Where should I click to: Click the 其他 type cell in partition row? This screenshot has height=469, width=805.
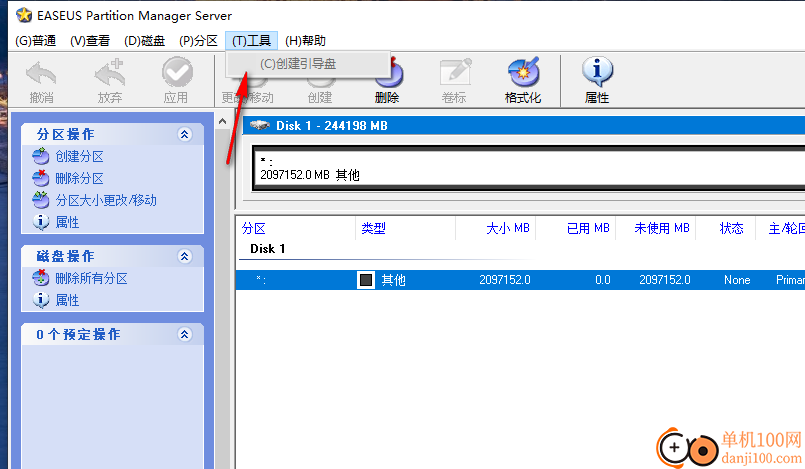pyautogui.click(x=394, y=280)
